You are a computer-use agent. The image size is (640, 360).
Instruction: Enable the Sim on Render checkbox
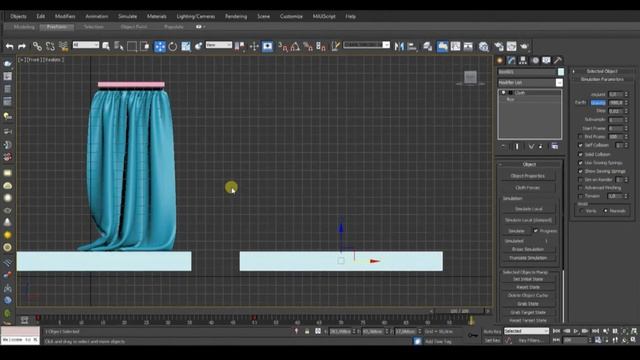coord(580,180)
